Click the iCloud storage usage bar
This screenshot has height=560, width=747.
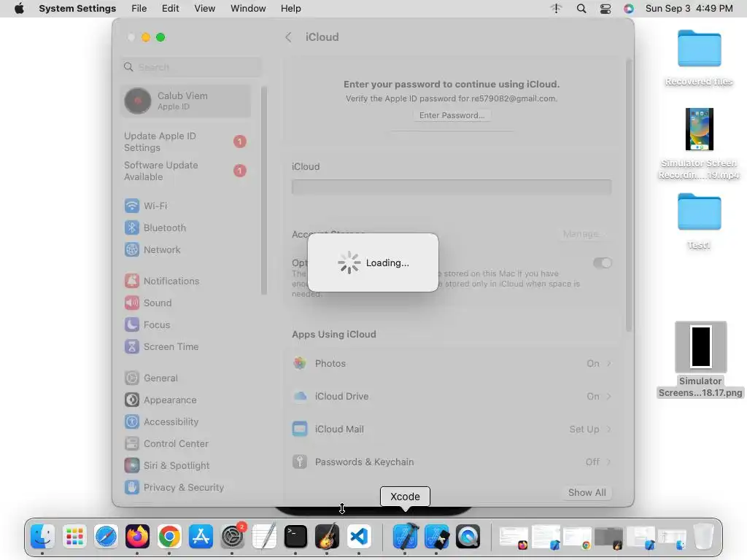click(452, 187)
